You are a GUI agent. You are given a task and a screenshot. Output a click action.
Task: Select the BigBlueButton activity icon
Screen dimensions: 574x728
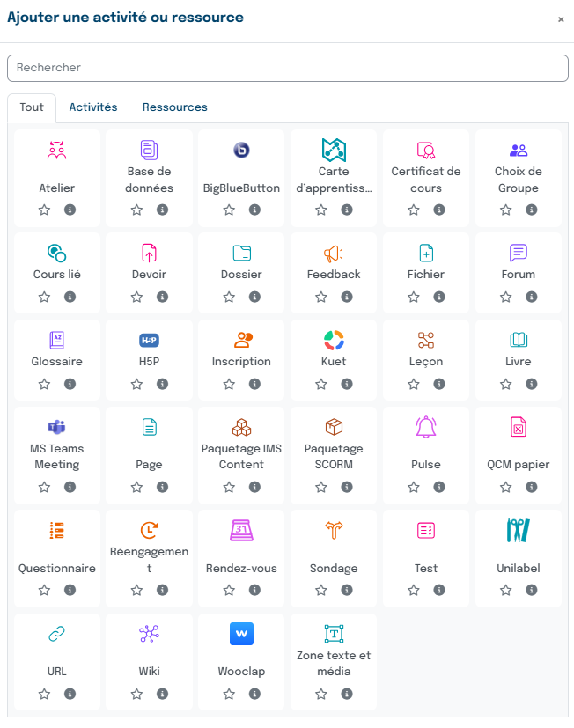(x=241, y=150)
